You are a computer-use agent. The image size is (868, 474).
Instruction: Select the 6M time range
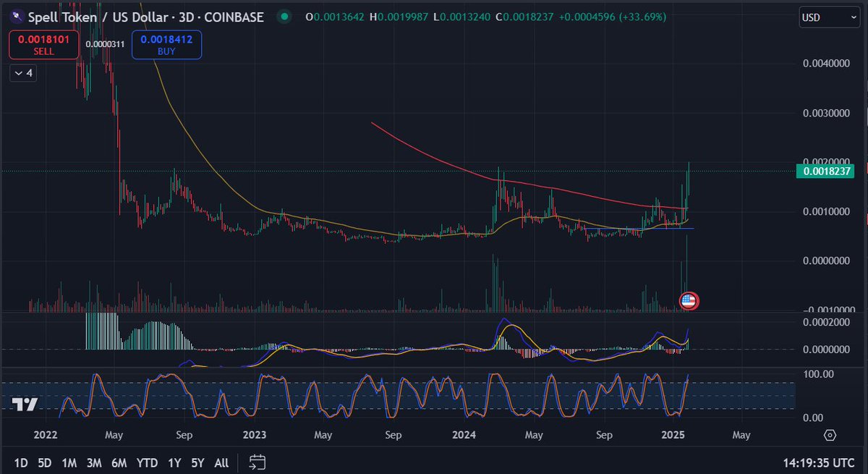pos(119,462)
